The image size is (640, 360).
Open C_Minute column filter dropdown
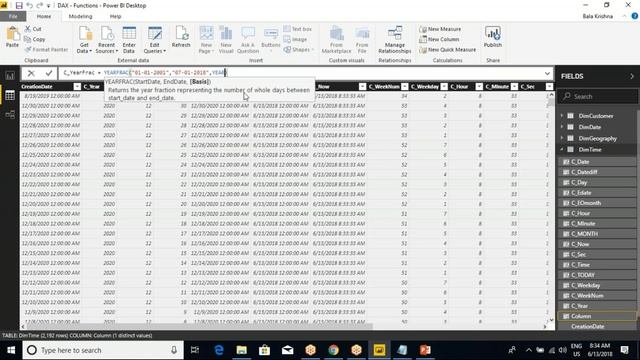514,87
